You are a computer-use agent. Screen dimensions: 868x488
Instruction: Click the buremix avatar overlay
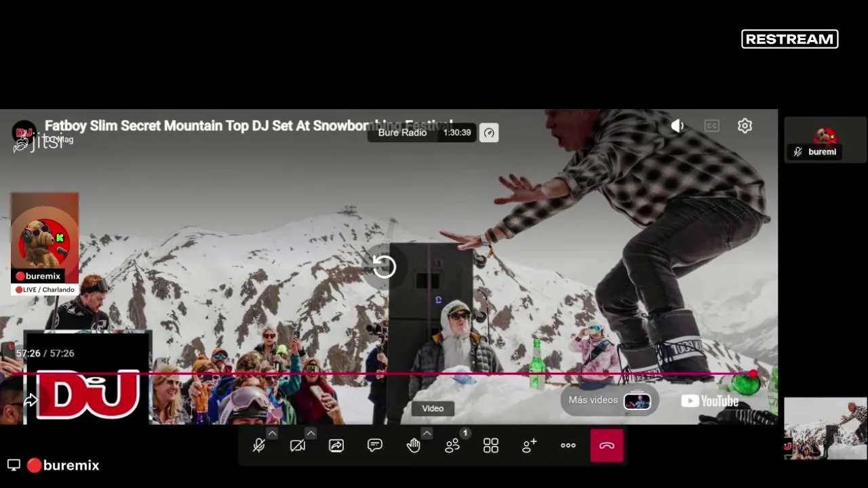tap(45, 238)
